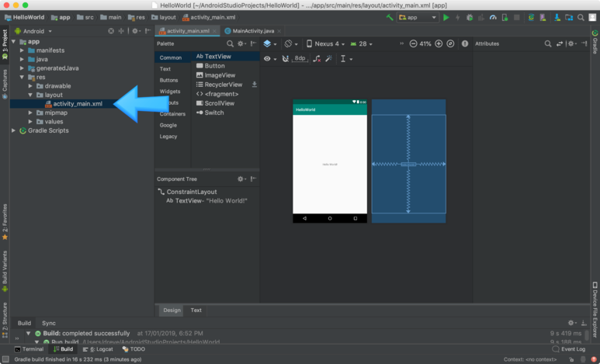Download the RecyclerView library icon
The width and height of the screenshot is (600, 364).
pos(254,84)
